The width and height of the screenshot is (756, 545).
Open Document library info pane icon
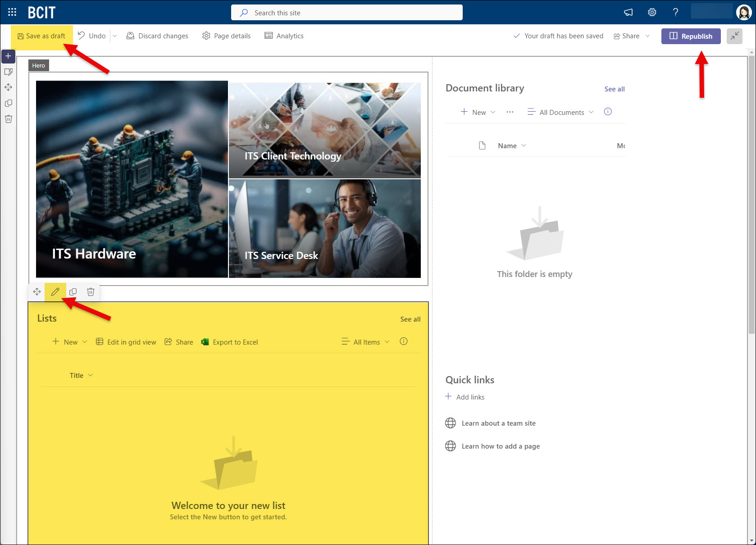(x=608, y=112)
